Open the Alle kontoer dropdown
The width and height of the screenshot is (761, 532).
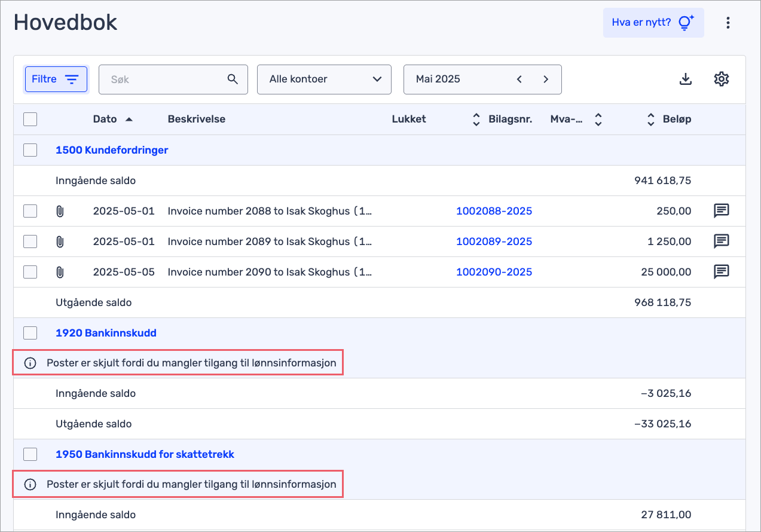324,80
